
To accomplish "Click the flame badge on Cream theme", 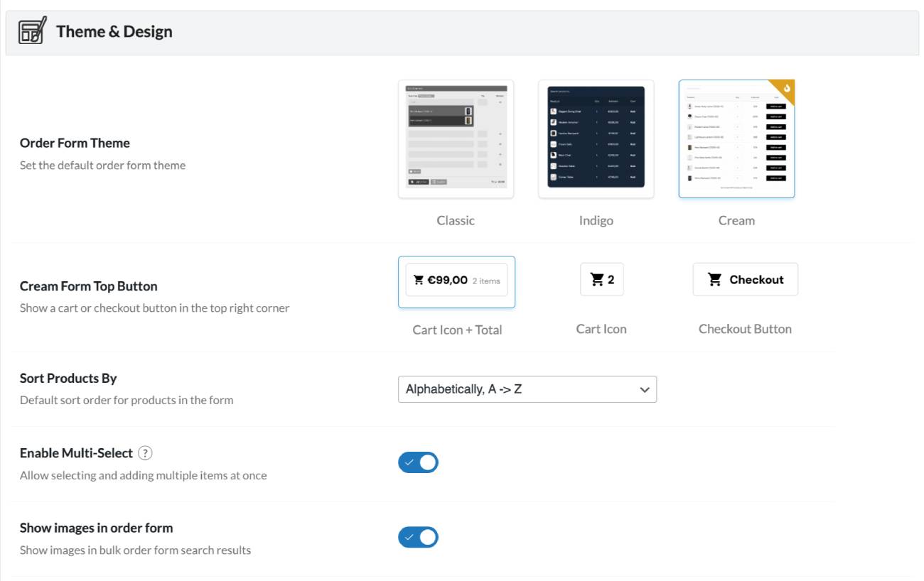I will pyautogui.click(x=787, y=87).
